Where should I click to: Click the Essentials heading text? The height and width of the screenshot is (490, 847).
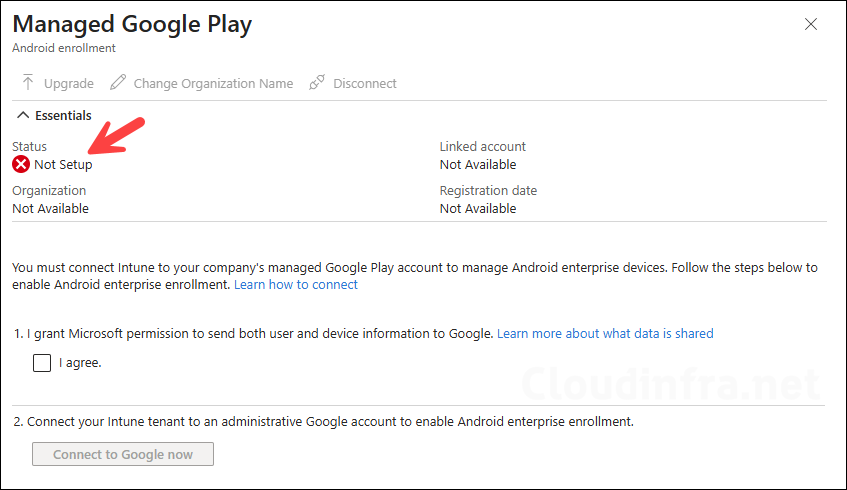(63, 116)
